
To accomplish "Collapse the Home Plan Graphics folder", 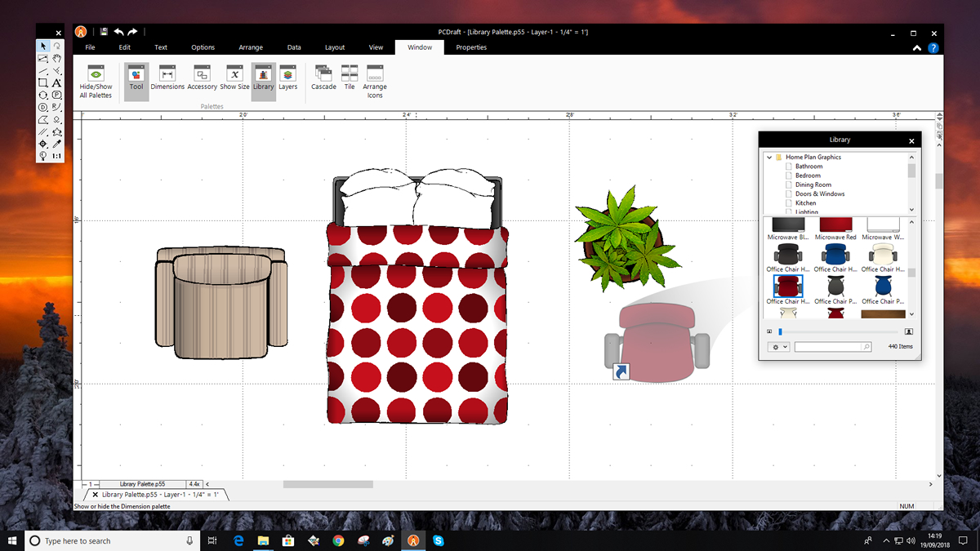I will (769, 157).
